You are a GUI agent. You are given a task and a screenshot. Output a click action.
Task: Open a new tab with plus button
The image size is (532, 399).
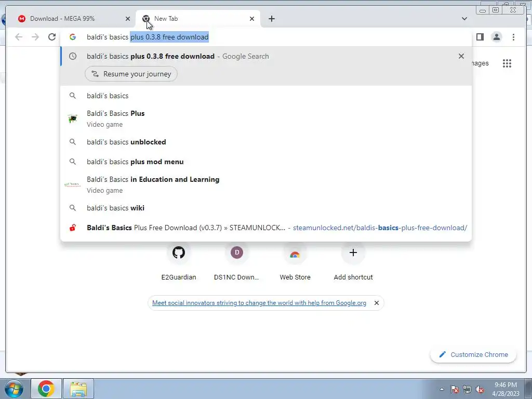pos(271,19)
